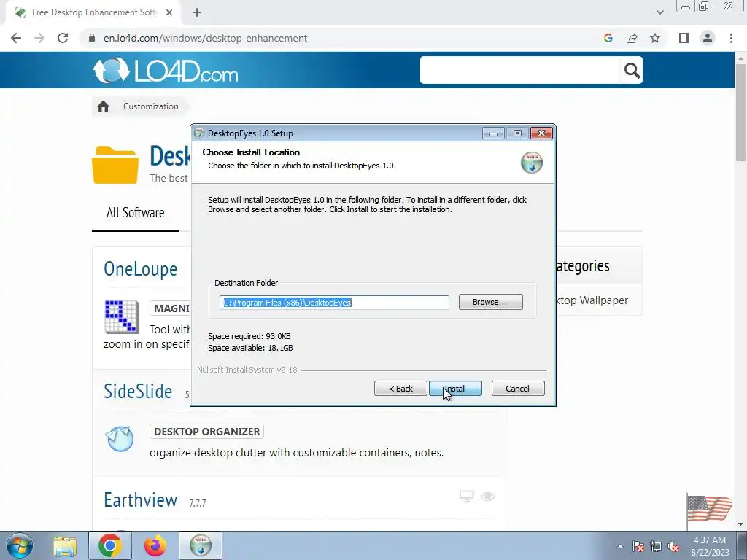Open the OneLoupe software link
The image size is (747, 560).
pos(141,269)
